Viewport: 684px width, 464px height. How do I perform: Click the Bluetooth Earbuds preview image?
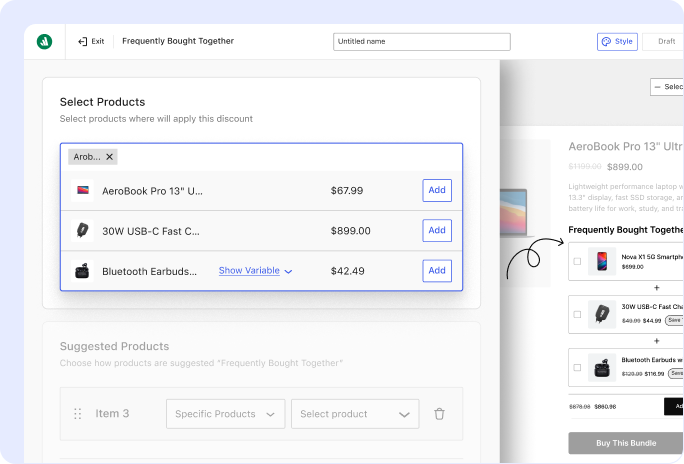point(602,368)
